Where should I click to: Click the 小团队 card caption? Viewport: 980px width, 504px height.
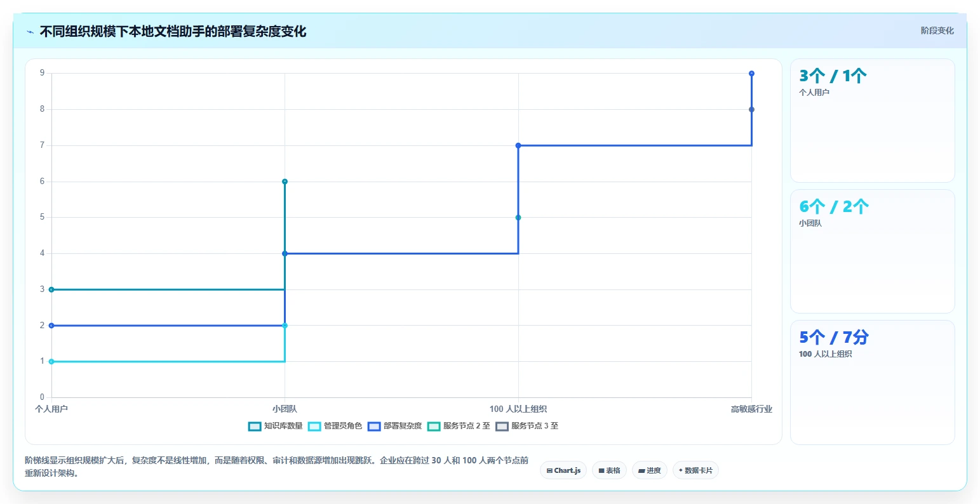pyautogui.click(x=810, y=223)
